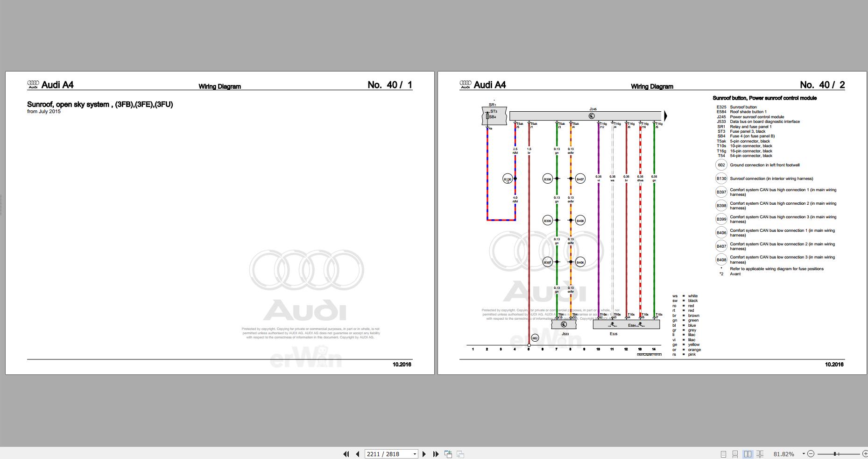Go to the next page
This screenshot has height=459, width=868.
pyautogui.click(x=424, y=454)
